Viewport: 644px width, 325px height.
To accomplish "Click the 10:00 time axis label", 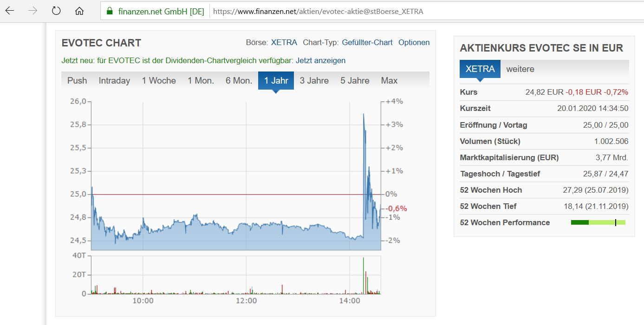I will click(143, 301).
